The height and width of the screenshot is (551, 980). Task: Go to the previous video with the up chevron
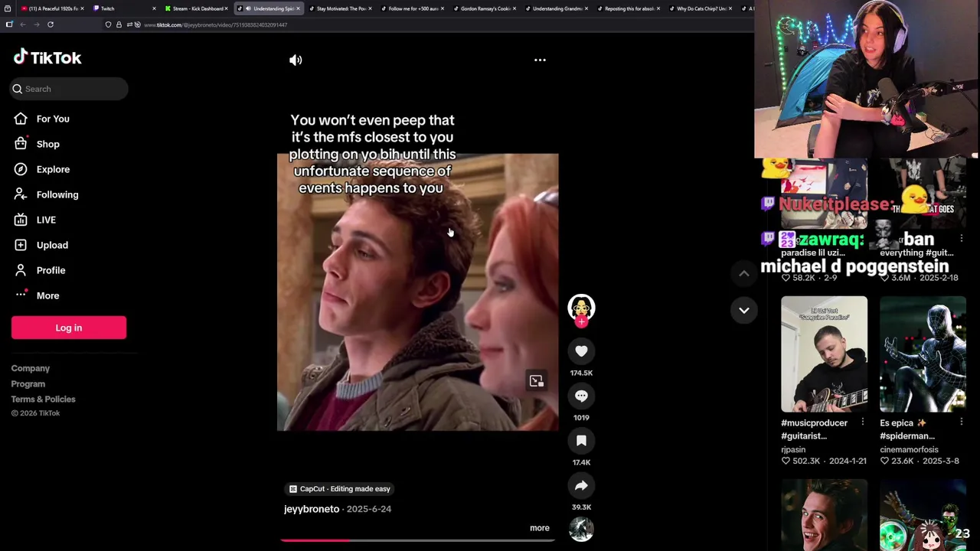[x=743, y=273]
